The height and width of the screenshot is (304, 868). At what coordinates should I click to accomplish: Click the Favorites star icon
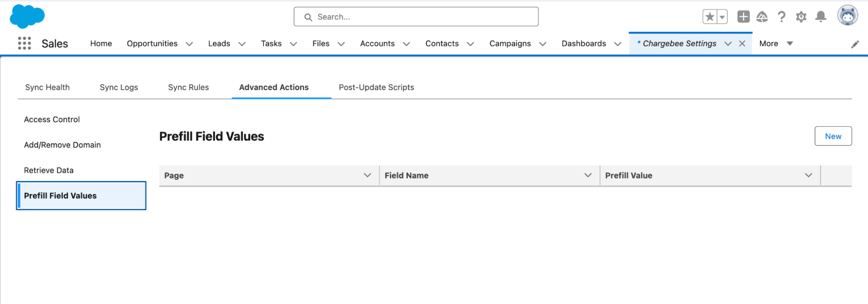710,17
